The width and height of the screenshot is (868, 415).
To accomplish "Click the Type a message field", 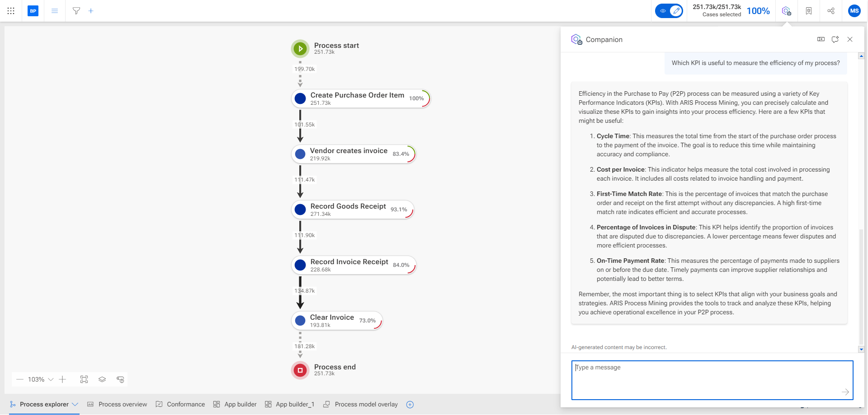I will click(712, 380).
